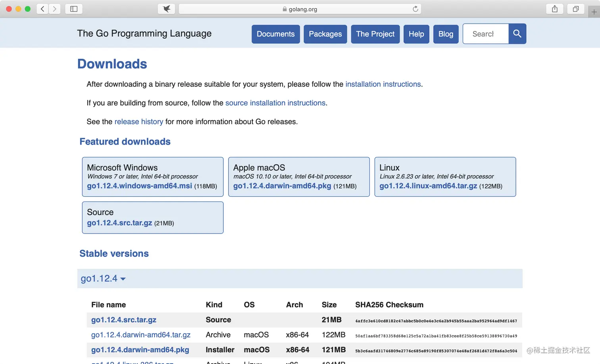This screenshot has height=364, width=600.
Task: Click the x86-64 cell in the darwin tar.gz row
Action: [297, 335]
